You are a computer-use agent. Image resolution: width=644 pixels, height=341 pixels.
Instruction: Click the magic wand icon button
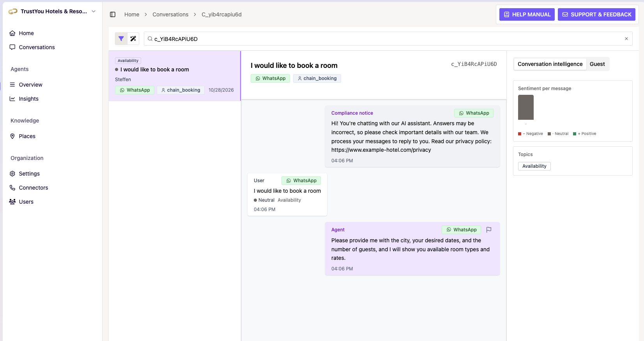click(133, 39)
